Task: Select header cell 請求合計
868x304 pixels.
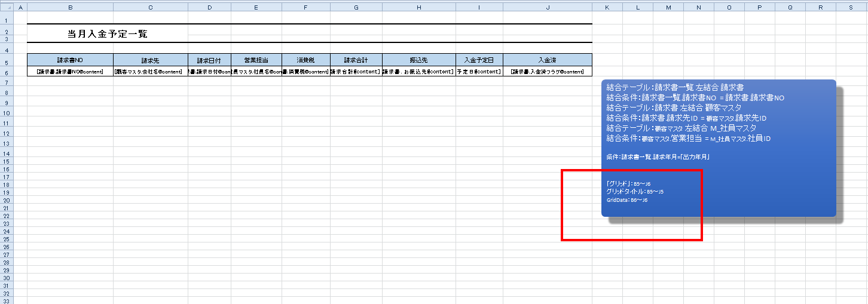Action: (x=356, y=60)
